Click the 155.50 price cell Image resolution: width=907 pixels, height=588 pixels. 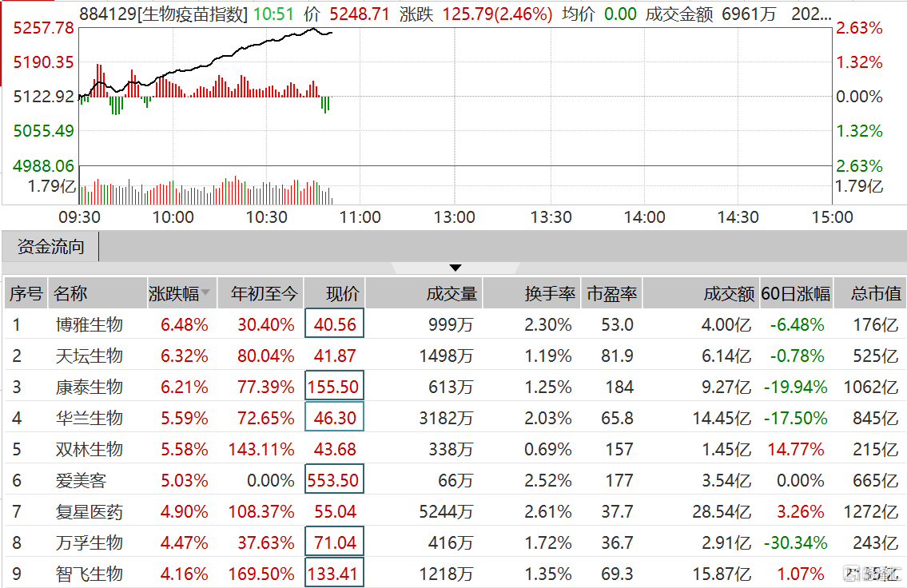tap(334, 387)
